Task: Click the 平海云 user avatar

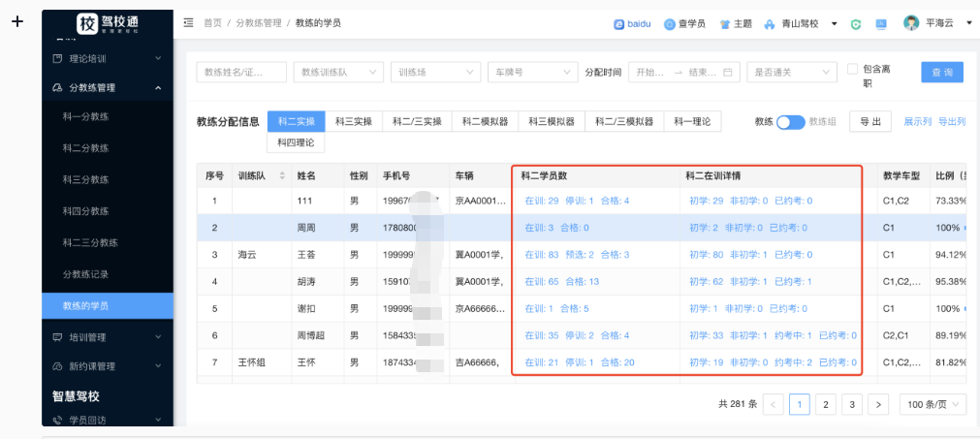Action: [x=911, y=23]
